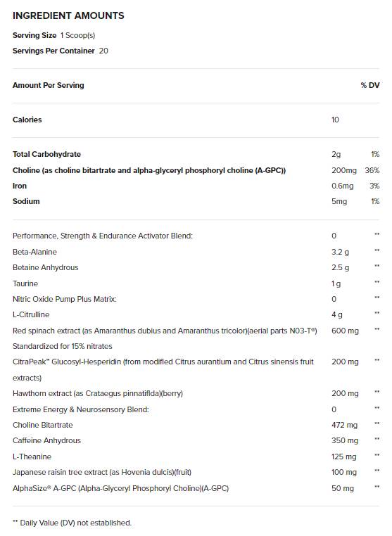
Task: Click the Betaine Anhydrous row label
Action: (46, 267)
